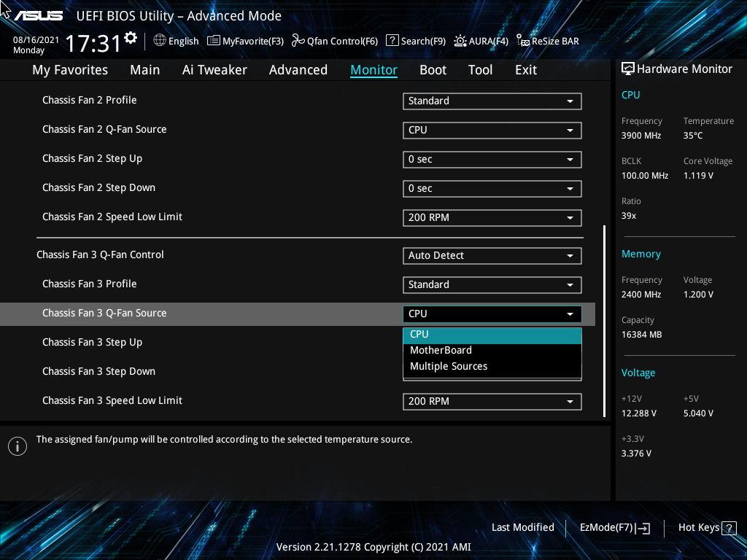Select the CPU option in the open list

(492, 335)
